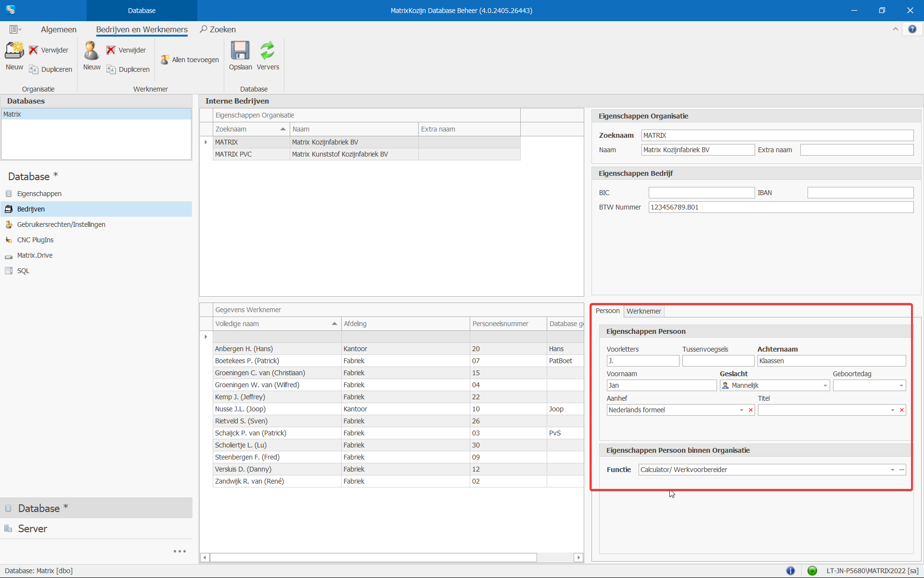Open Eigenschappen in Database navigation
Image resolution: width=924 pixels, height=578 pixels.
39,194
